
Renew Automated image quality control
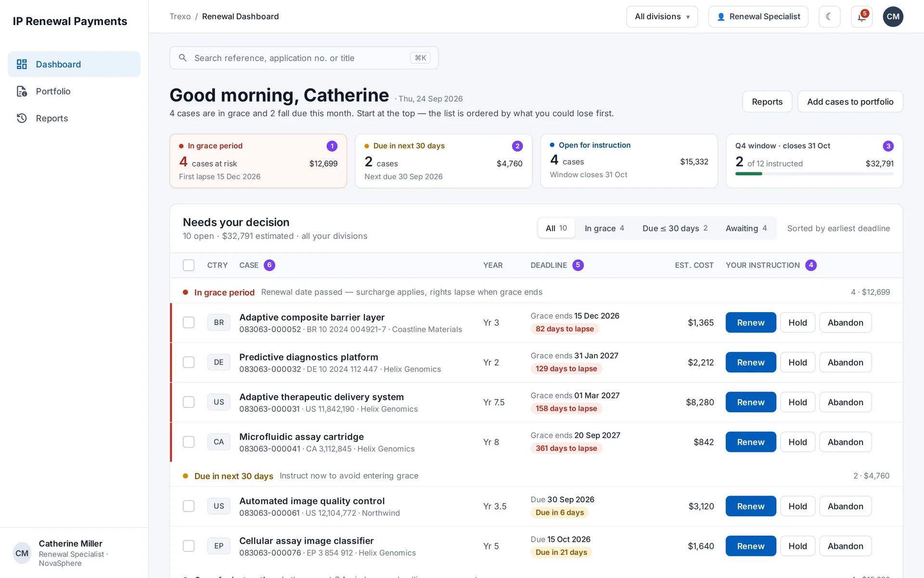[x=750, y=506]
